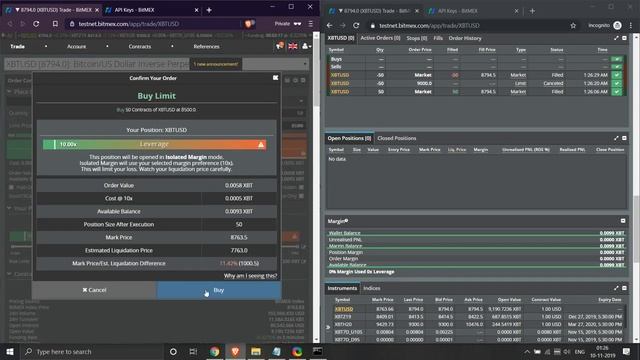Toggle checkbox for 1:26:06 AM order

tap(617, 92)
